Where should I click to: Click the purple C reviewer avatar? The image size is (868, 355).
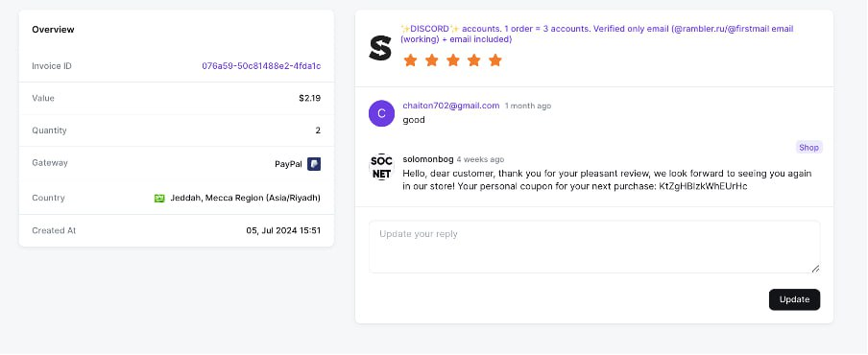381,113
